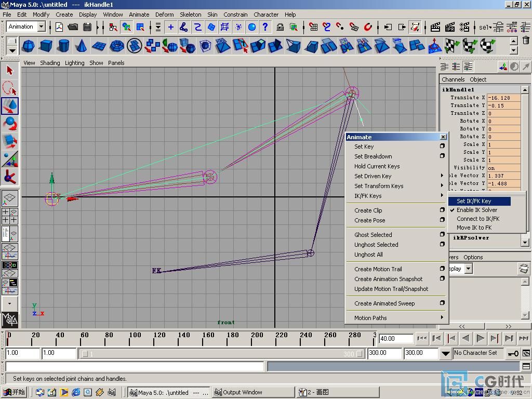Image resolution: width=532 pixels, height=399 pixels.
Task: Toggle snap to grids magnet
Action: [x=313, y=27]
